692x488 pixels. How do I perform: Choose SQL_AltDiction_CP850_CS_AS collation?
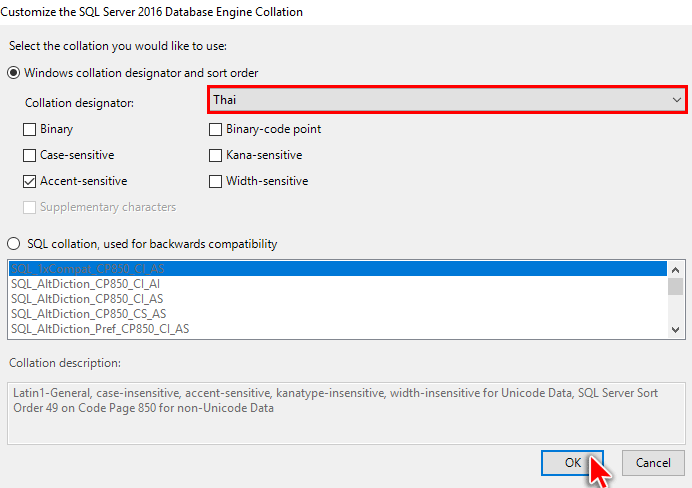[x=338, y=314]
